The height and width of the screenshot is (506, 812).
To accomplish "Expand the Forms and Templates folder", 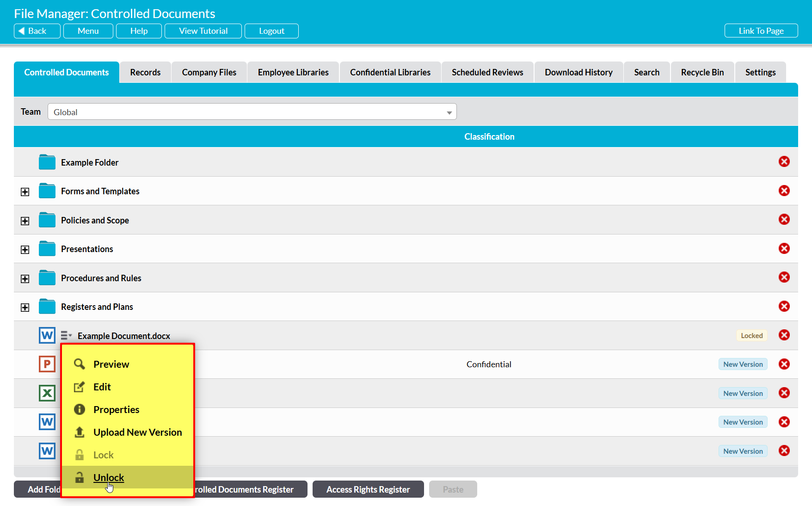I will coord(25,192).
